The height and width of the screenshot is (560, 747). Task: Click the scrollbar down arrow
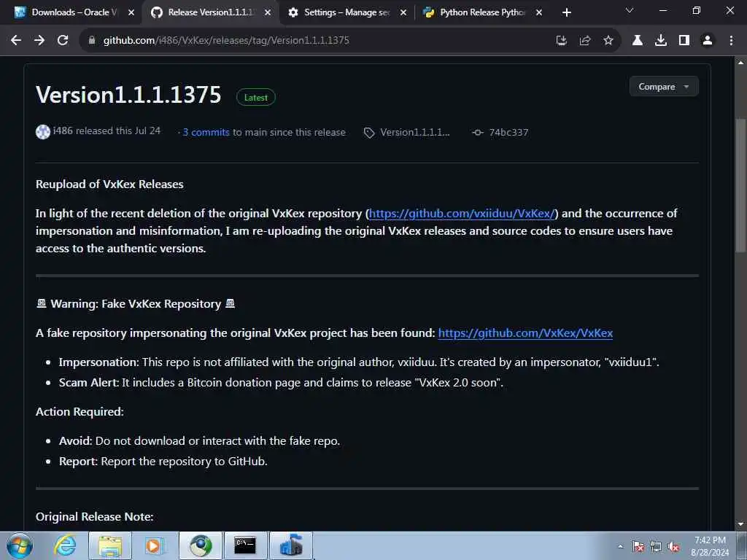point(740,524)
